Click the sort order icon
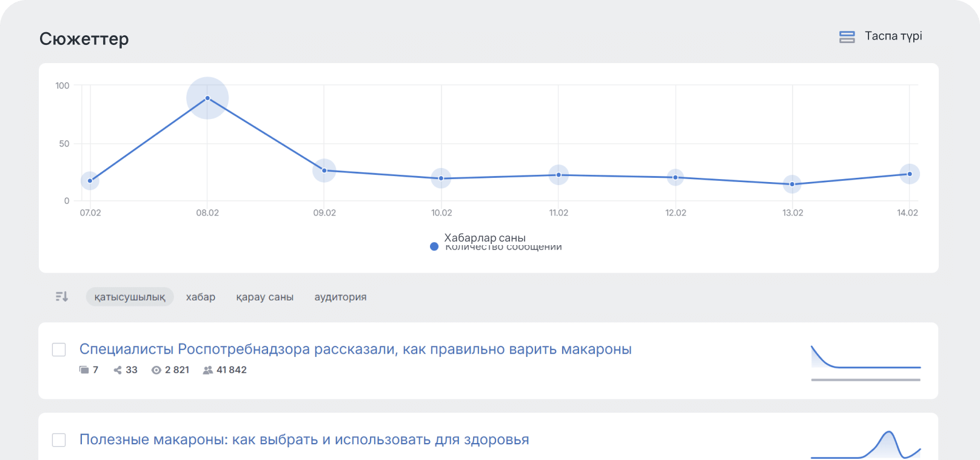Screen dimensions: 980x460 point(62,297)
